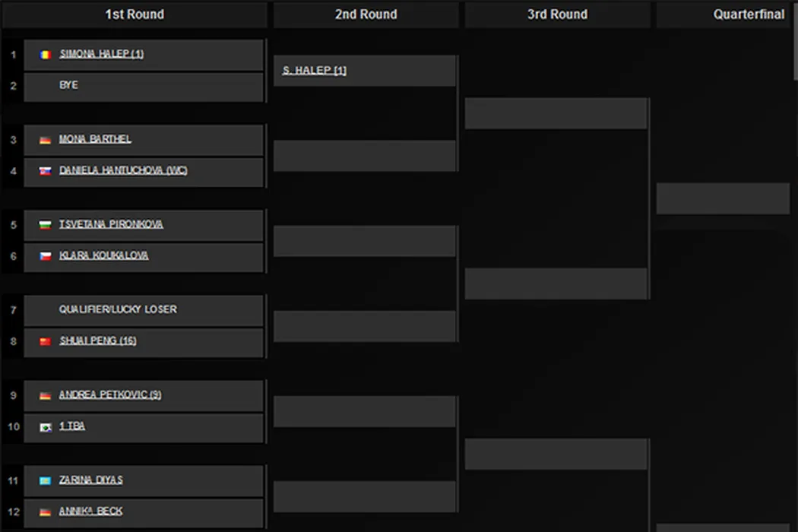
Task: Open Andrea Petkovic (9) player link
Action: [110, 394]
